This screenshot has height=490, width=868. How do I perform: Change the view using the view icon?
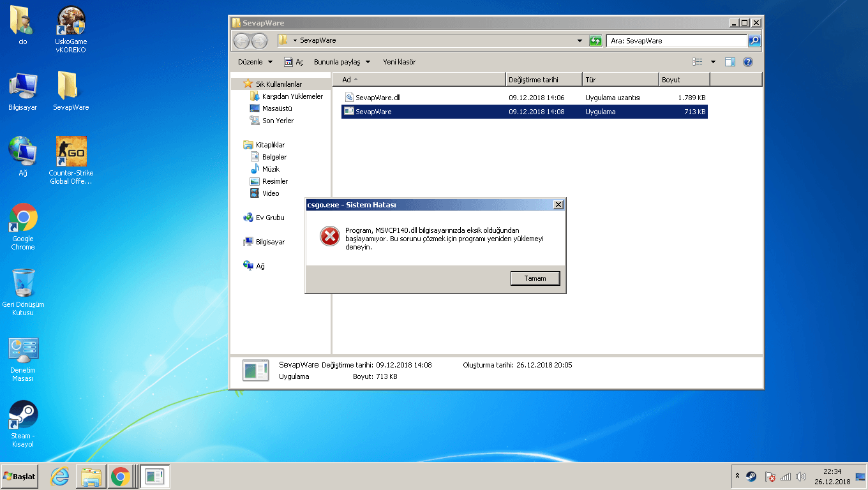point(698,62)
